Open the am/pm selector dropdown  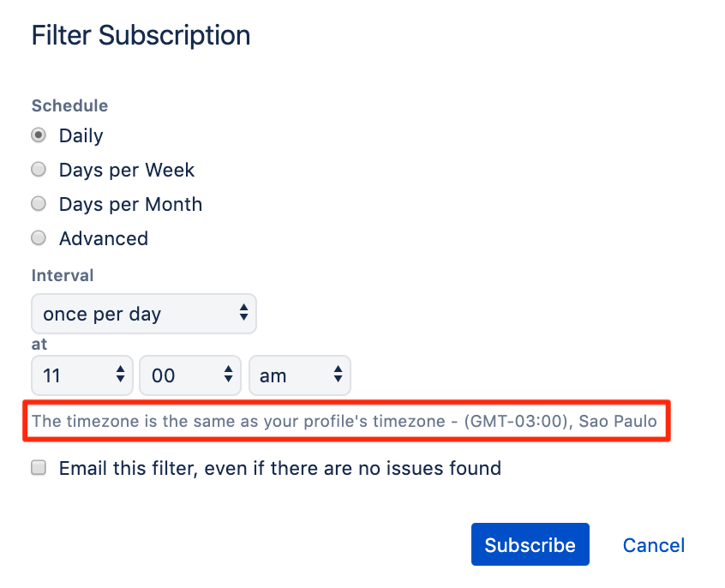300,375
